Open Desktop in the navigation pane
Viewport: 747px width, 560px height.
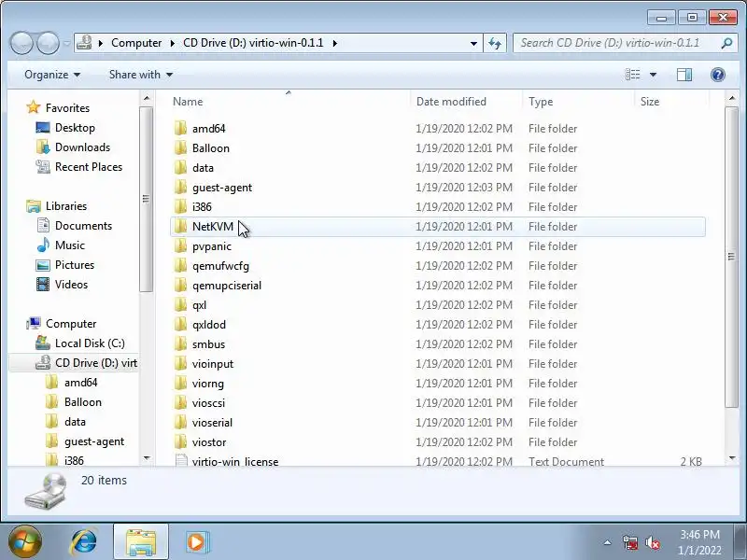75,128
